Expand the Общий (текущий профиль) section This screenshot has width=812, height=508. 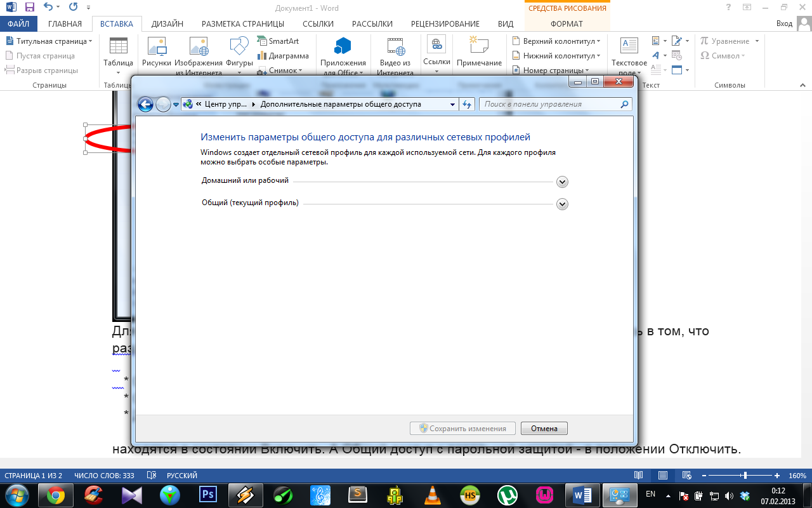[561, 204]
